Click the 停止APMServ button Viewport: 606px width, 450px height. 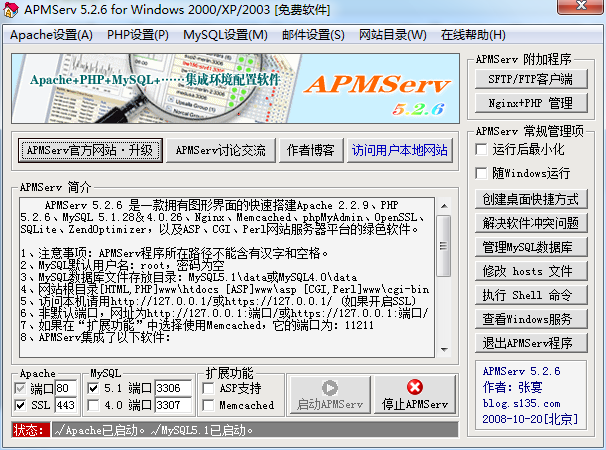click(x=415, y=395)
